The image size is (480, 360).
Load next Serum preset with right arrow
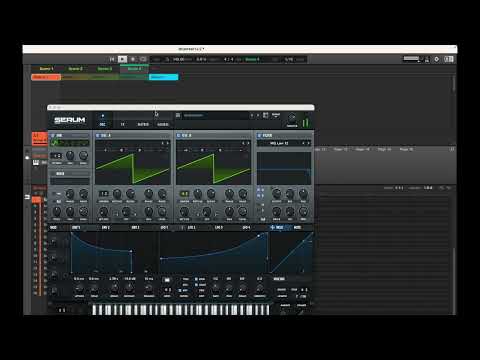258,115
